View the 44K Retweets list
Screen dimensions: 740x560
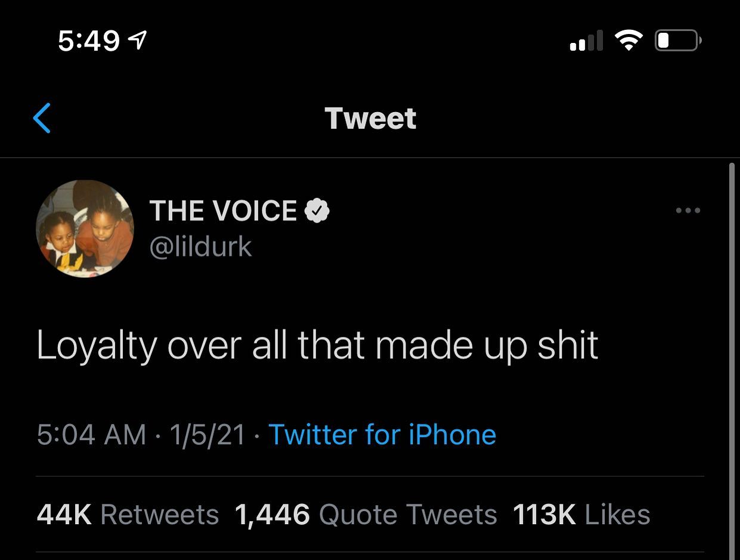(128, 515)
